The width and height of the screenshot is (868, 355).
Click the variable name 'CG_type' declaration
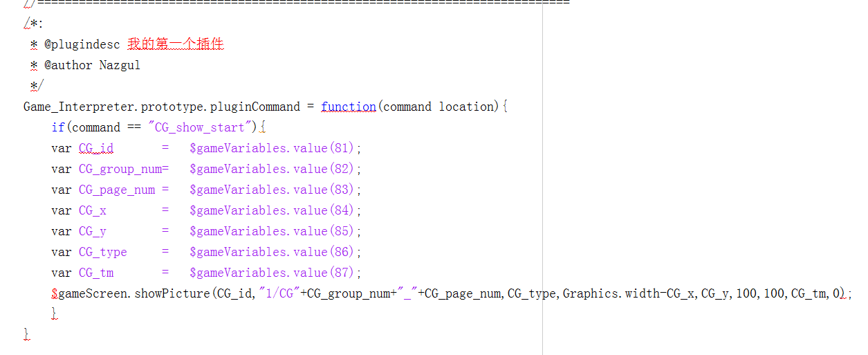coord(103,252)
